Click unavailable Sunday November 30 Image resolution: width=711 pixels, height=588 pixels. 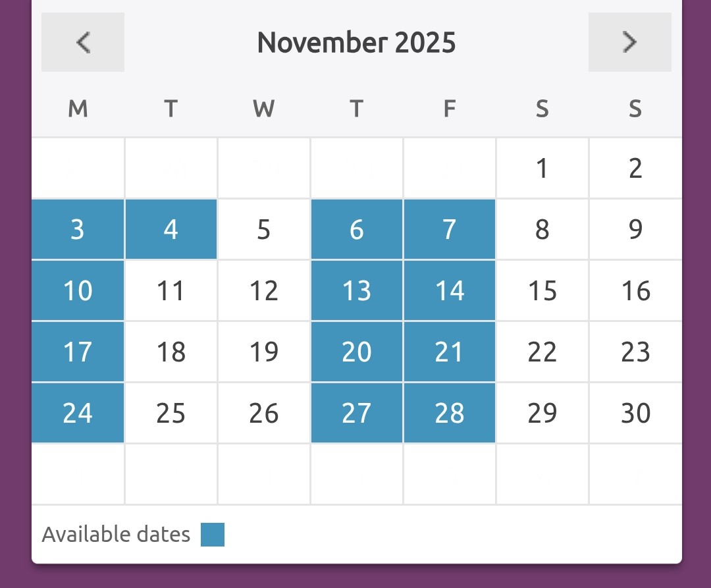click(635, 413)
